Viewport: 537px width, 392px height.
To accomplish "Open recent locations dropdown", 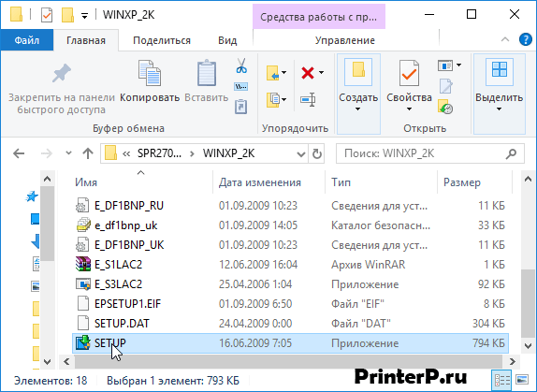I will click(x=68, y=153).
